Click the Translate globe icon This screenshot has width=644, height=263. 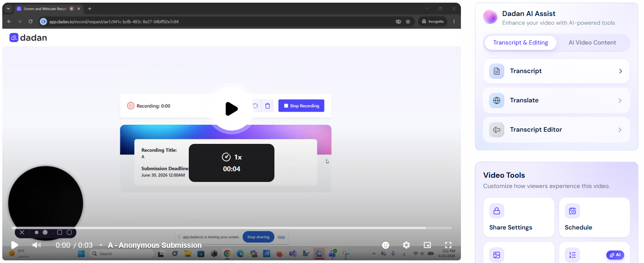[x=497, y=100]
